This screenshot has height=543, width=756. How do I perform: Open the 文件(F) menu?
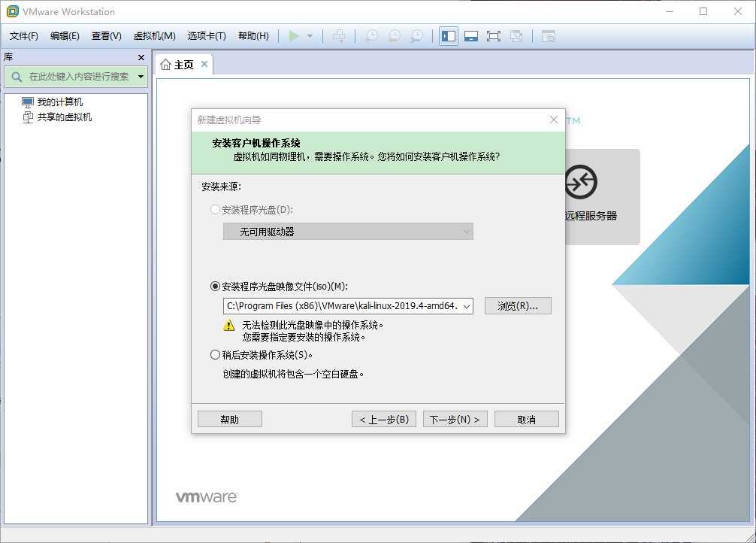23,36
